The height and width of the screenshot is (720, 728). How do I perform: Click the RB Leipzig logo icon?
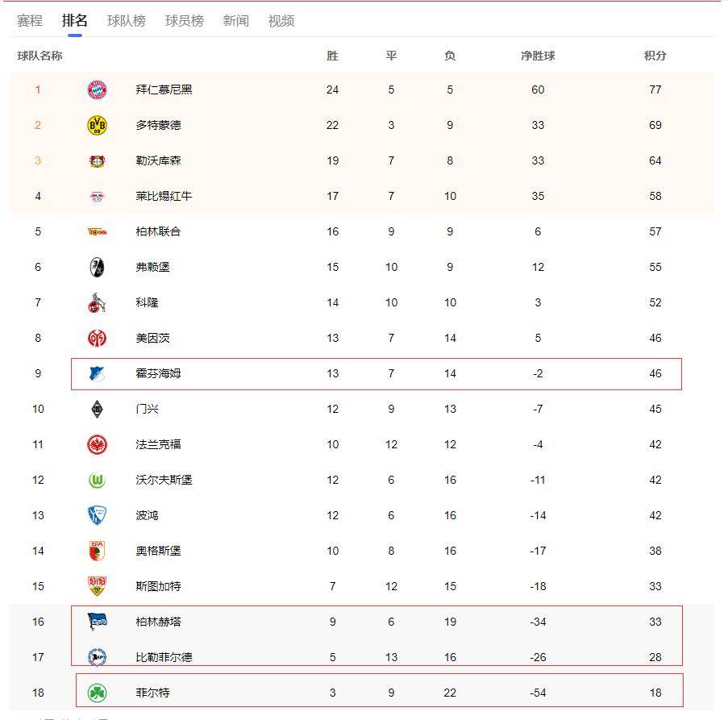point(97,197)
